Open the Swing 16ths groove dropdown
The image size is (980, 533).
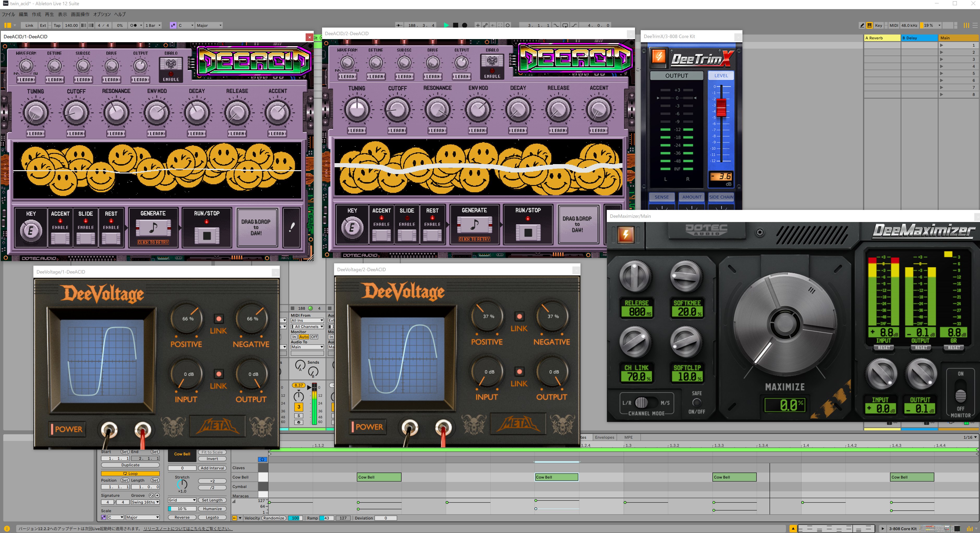click(x=145, y=502)
